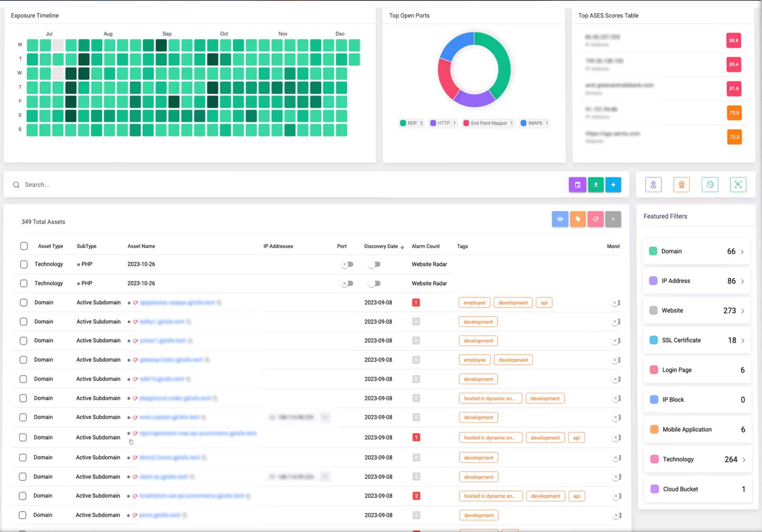The height and width of the screenshot is (532, 762).
Task: Click the orange Mobile Application filter square
Action: [654, 429]
